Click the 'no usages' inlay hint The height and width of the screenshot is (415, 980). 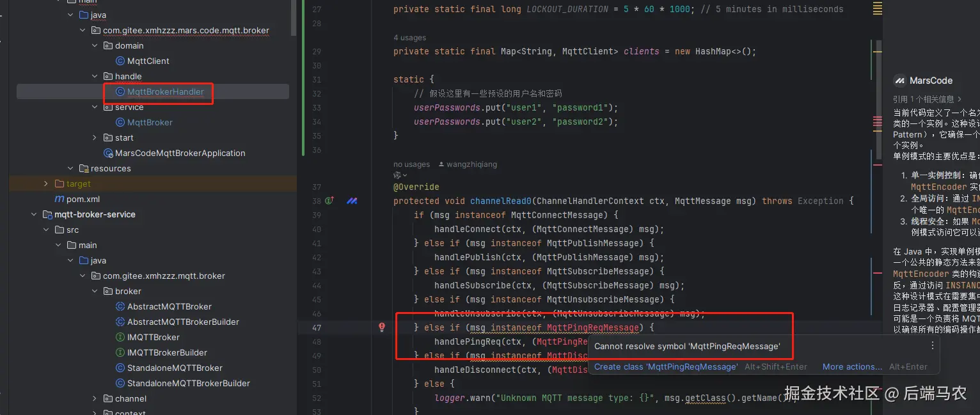coord(411,164)
